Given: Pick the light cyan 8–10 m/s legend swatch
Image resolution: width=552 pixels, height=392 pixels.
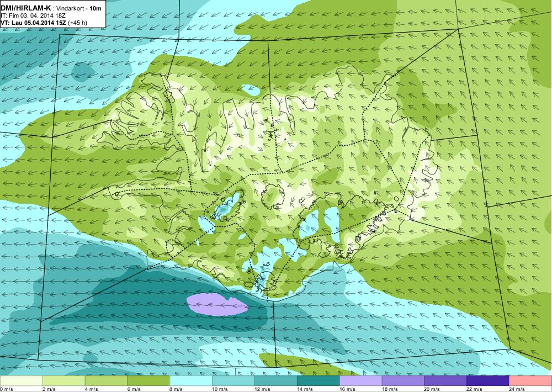Looking at the screenshot, I should click(191, 381).
